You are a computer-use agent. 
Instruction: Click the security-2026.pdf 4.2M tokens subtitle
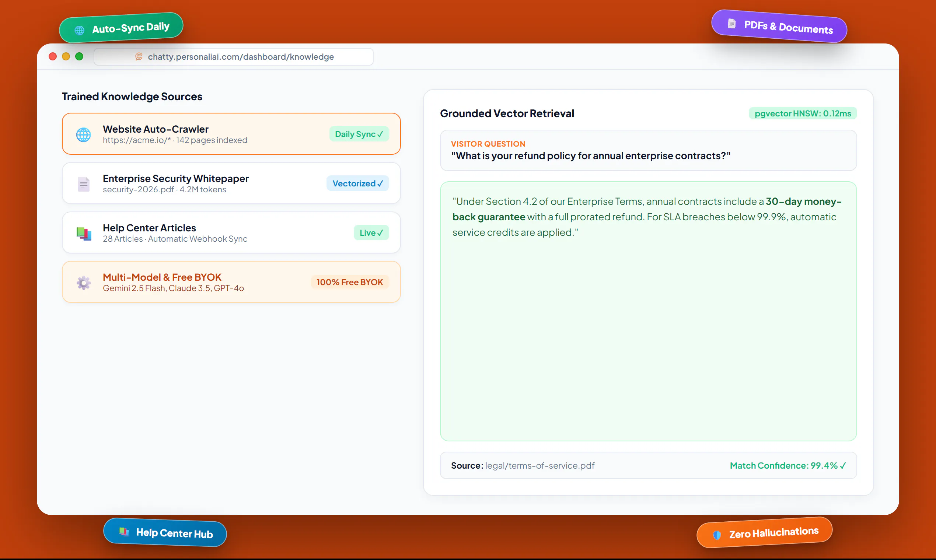click(x=165, y=190)
